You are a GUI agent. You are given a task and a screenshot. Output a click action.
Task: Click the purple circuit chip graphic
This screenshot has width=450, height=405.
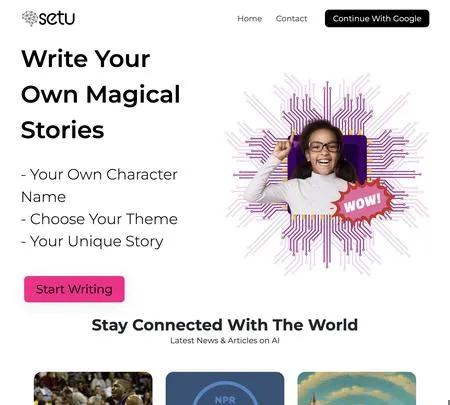[327, 174]
